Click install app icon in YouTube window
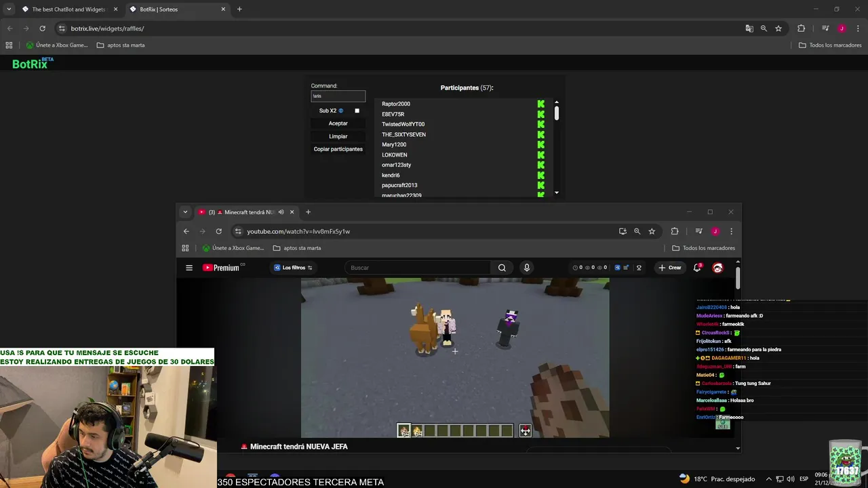This screenshot has width=868, height=488. pos(623,231)
